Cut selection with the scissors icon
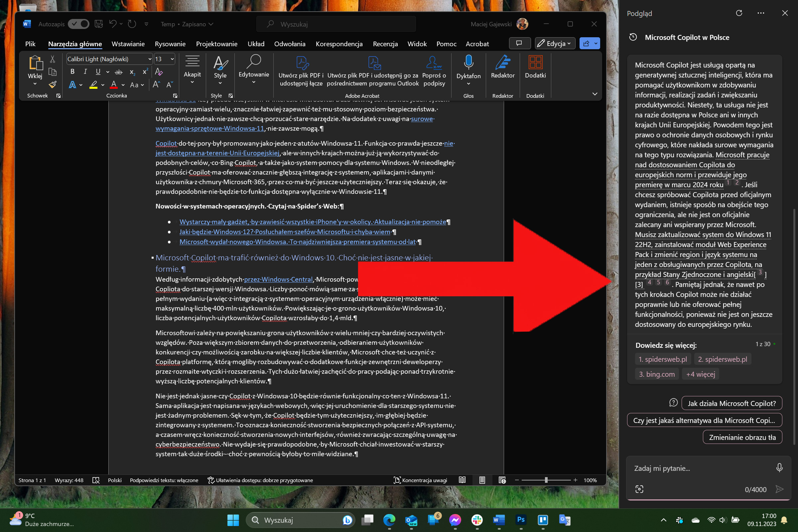Screen dimensions: 798x532 (52, 59)
